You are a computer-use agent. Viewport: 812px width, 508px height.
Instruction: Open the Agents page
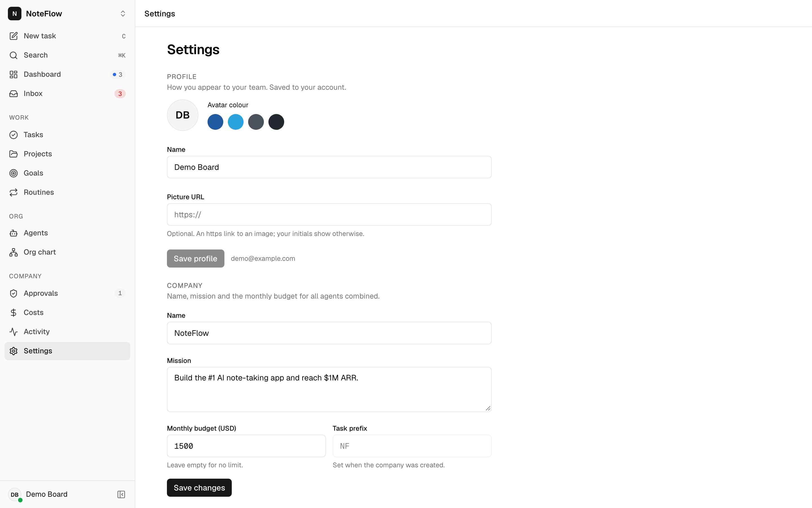click(x=67, y=233)
